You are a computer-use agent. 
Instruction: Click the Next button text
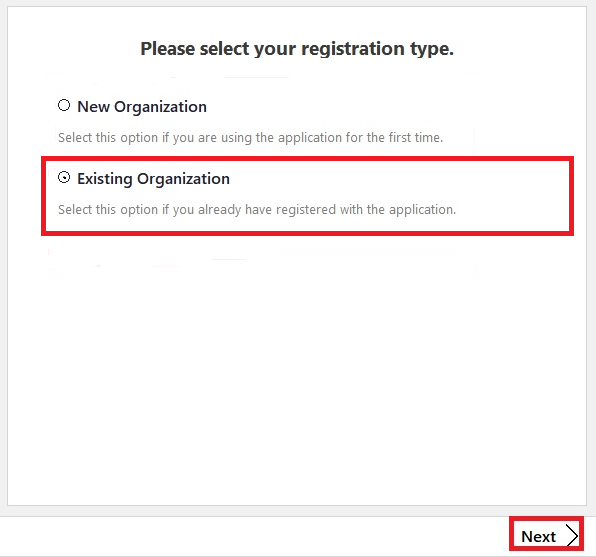click(x=538, y=536)
